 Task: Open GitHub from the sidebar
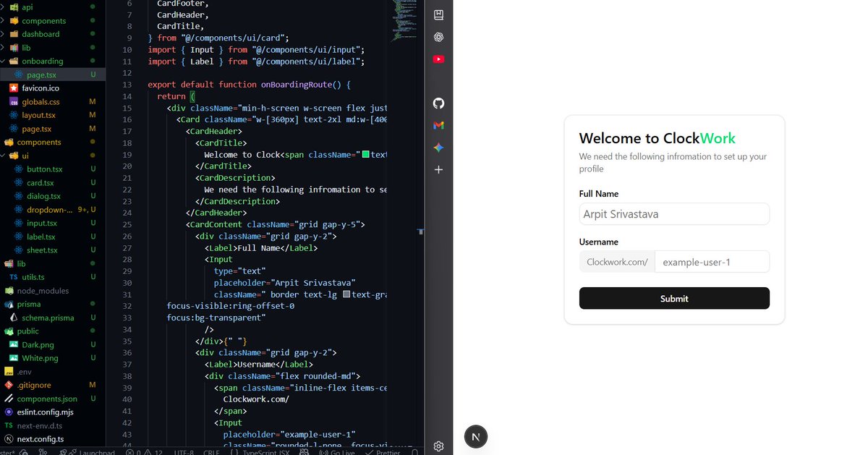(x=438, y=103)
